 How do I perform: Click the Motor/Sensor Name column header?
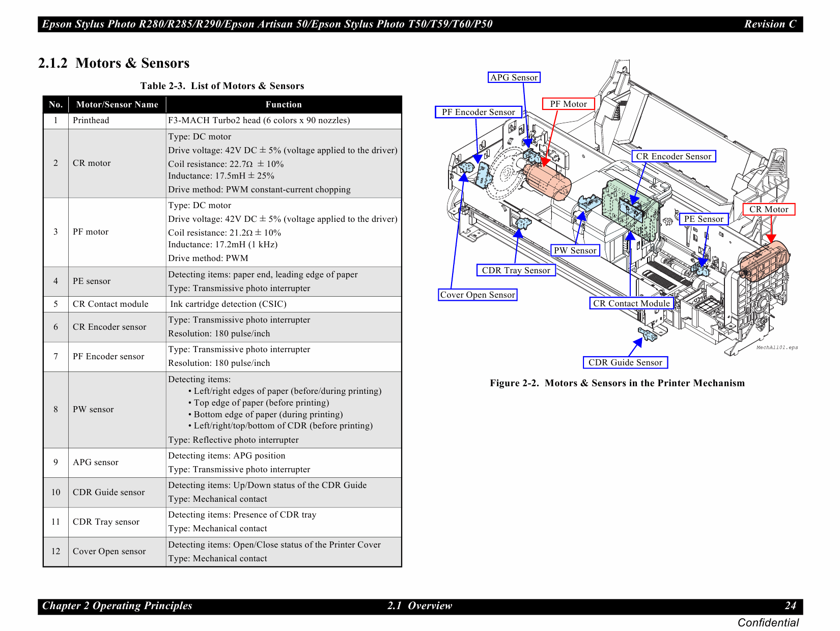coord(117,104)
